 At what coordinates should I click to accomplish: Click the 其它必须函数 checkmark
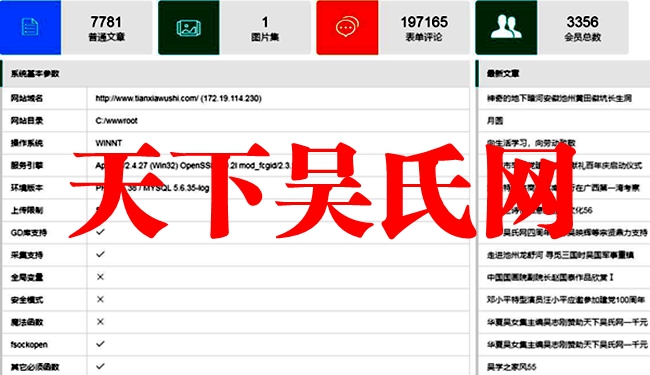tap(100, 366)
